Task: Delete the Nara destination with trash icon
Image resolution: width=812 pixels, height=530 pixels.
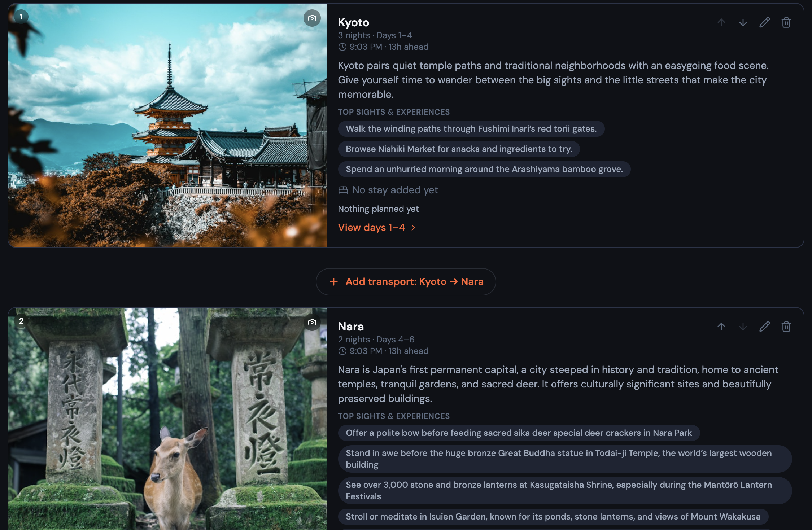Action: [786, 327]
